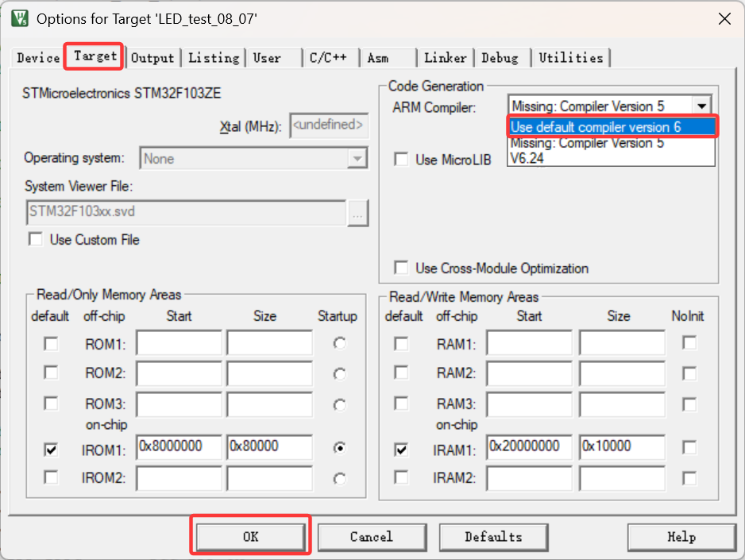Viewport: 745px width, 560px height.
Task: Confirm settings with OK button
Action: coord(250,537)
